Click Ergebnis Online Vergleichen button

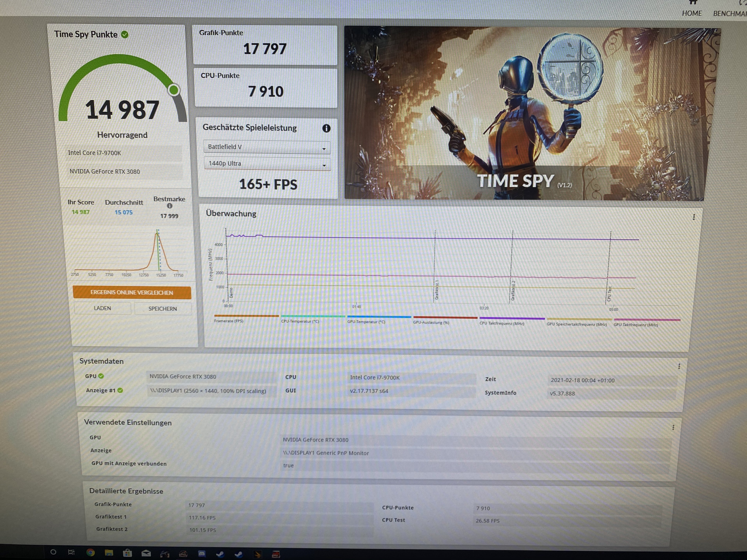click(132, 293)
